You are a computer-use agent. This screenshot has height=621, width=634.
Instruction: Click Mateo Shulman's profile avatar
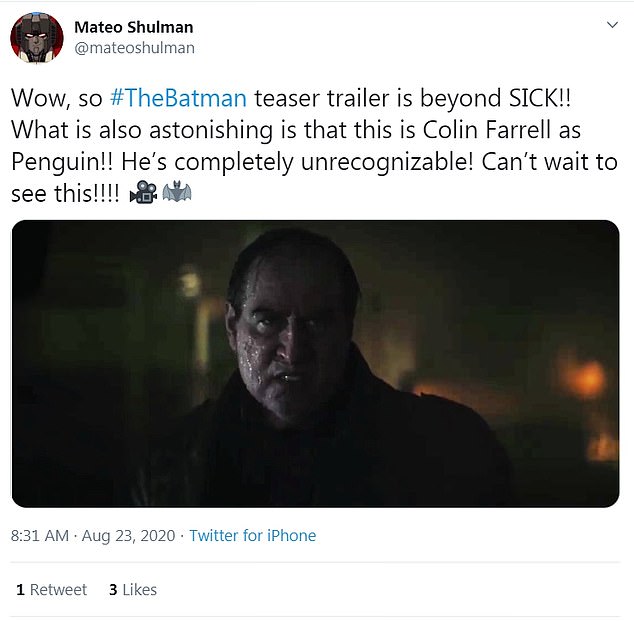[x=36, y=38]
